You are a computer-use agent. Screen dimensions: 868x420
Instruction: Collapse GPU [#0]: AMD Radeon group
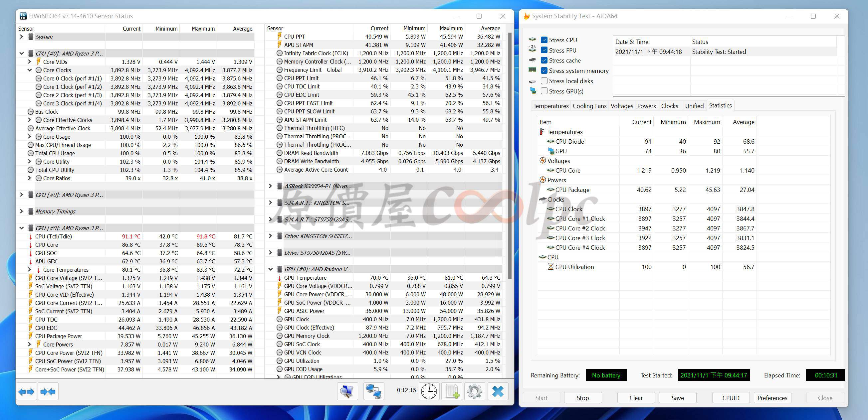pyautogui.click(x=270, y=269)
